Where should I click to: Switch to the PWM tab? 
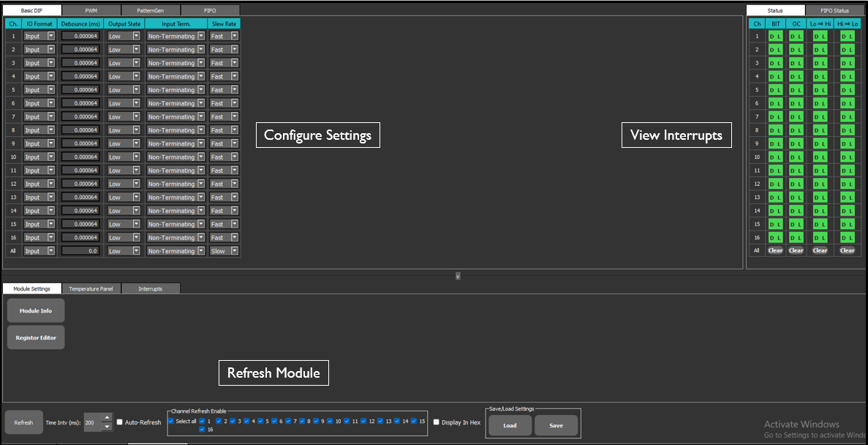click(x=91, y=10)
